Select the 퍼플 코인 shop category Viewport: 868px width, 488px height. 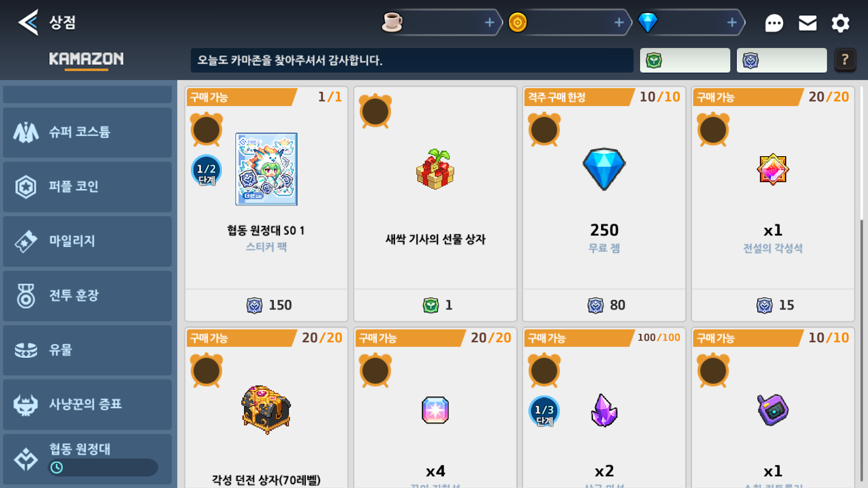click(87, 187)
